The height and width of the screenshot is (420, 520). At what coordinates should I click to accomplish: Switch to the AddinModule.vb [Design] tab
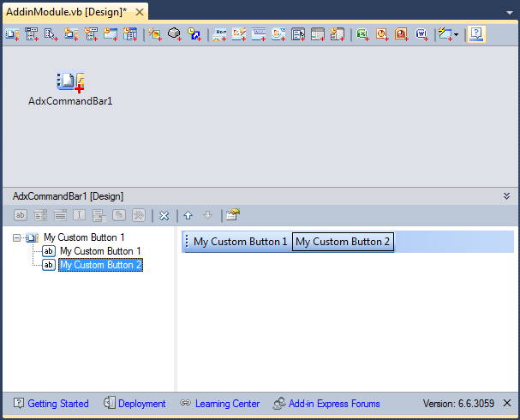point(66,11)
